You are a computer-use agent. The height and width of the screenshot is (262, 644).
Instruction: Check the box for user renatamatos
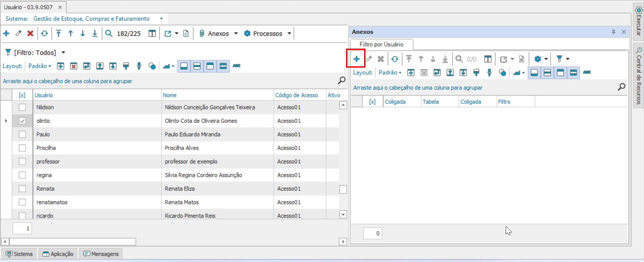pos(22,202)
